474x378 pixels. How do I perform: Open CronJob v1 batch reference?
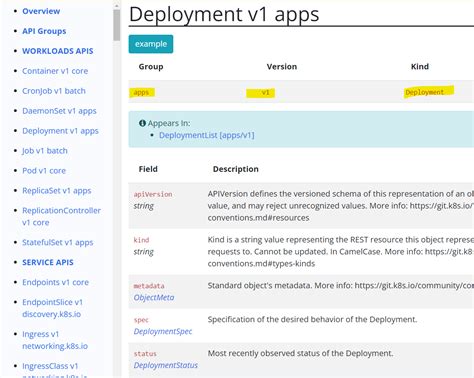click(54, 91)
